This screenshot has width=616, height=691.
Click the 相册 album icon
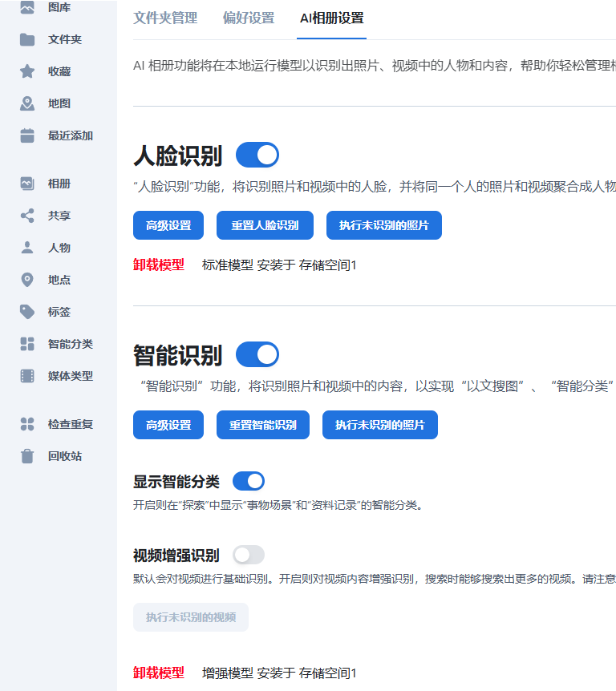click(27, 184)
